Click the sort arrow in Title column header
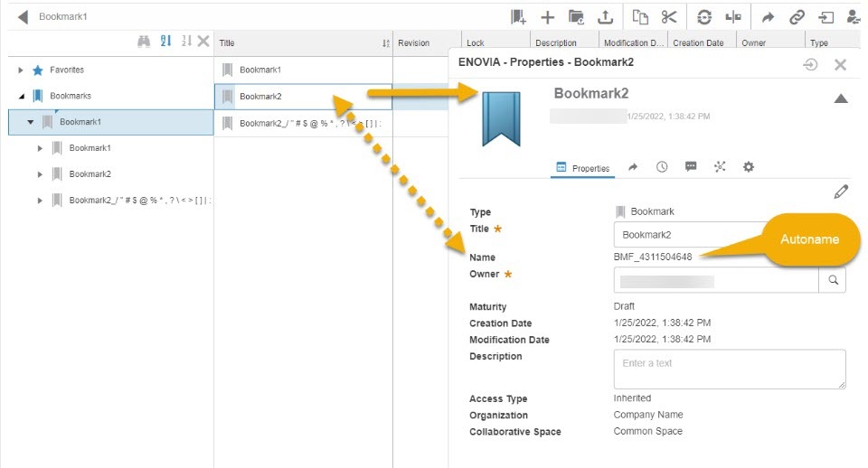868x468 pixels. click(386, 43)
